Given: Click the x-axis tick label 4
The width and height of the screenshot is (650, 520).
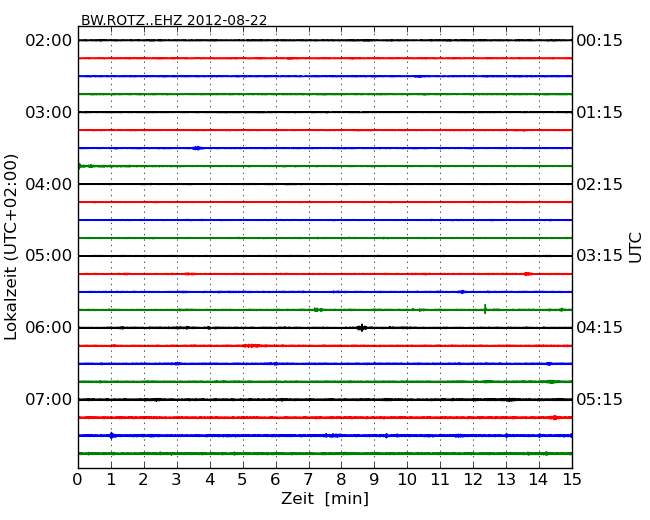Looking at the screenshot, I should click(210, 480).
